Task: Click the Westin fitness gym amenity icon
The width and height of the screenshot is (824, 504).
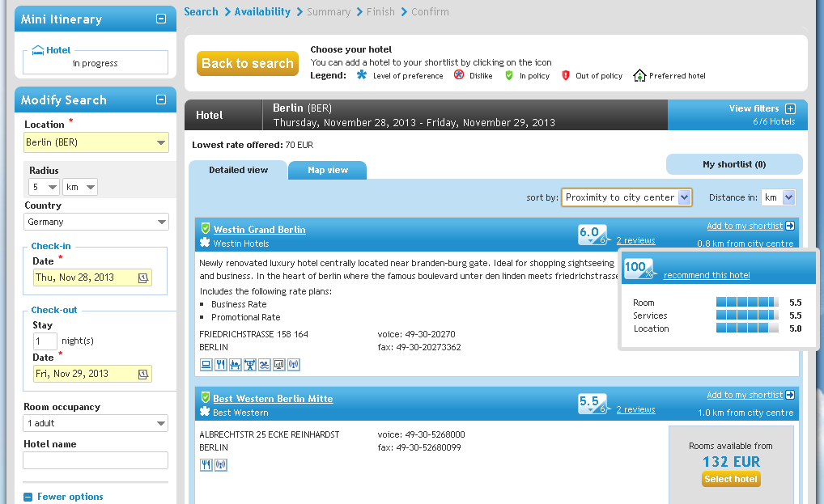Action: (250, 364)
